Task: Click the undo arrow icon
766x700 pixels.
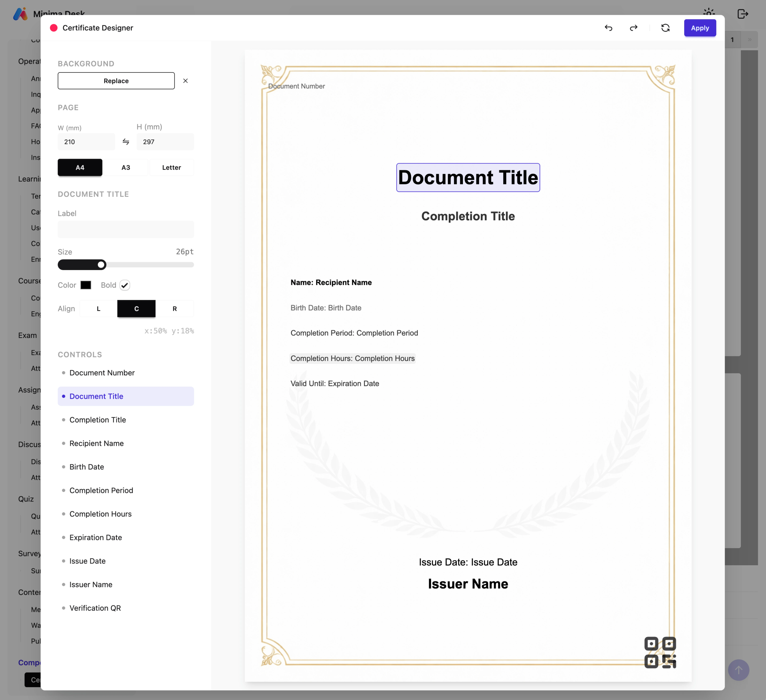Action: 608,28
